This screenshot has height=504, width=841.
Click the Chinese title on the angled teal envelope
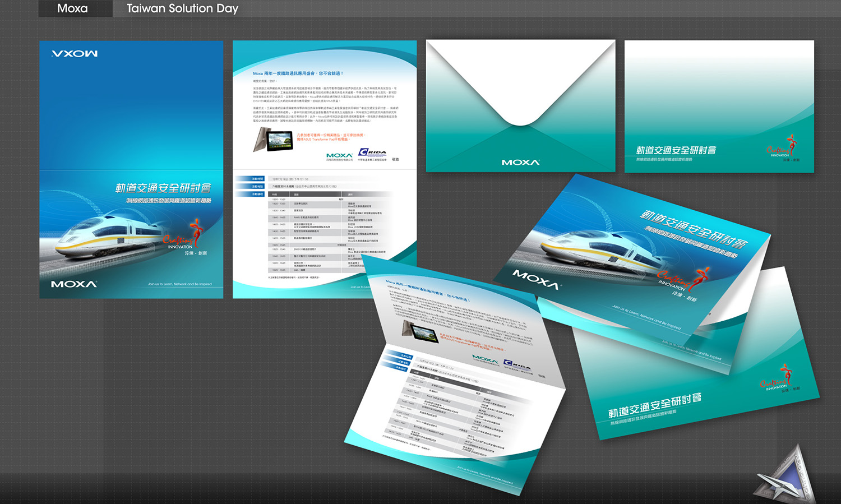654,405
